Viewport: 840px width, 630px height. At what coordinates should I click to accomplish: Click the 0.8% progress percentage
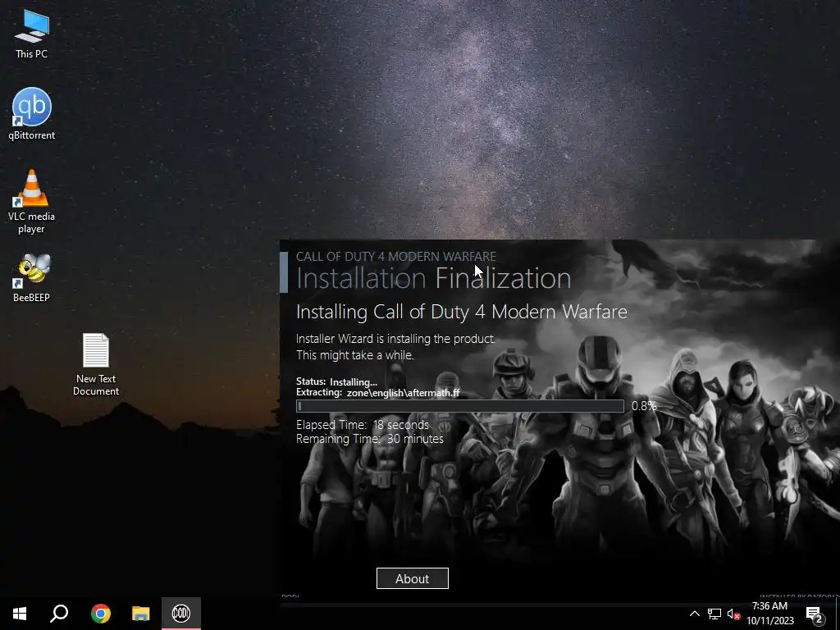click(644, 406)
